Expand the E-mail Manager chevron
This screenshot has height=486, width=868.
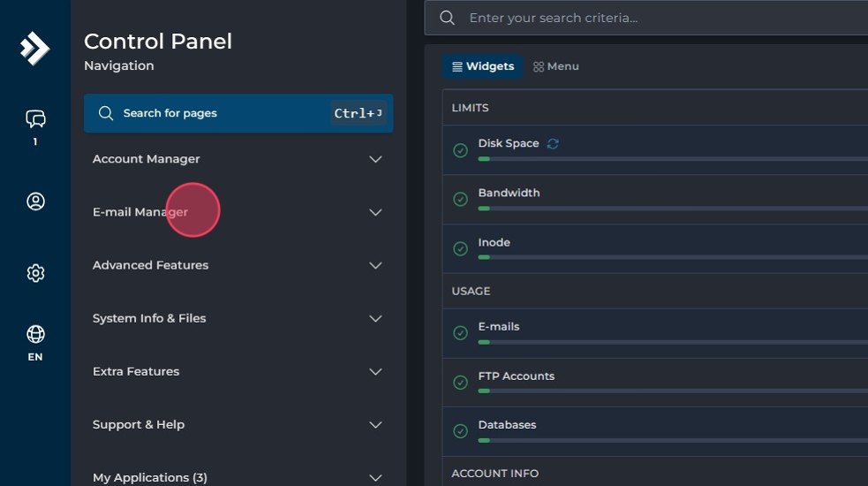(x=375, y=212)
